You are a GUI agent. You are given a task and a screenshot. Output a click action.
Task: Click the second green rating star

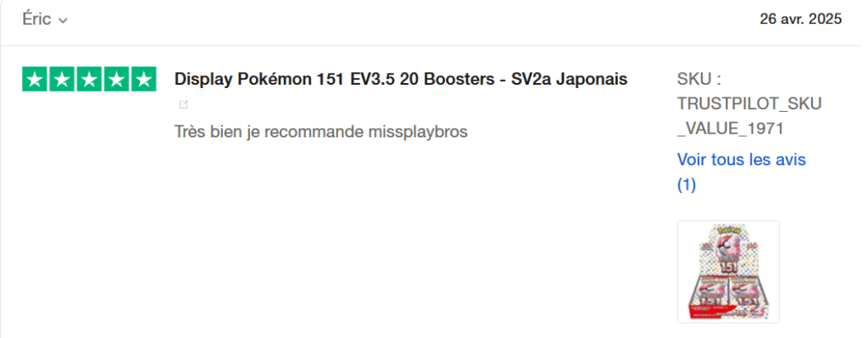coord(62,79)
